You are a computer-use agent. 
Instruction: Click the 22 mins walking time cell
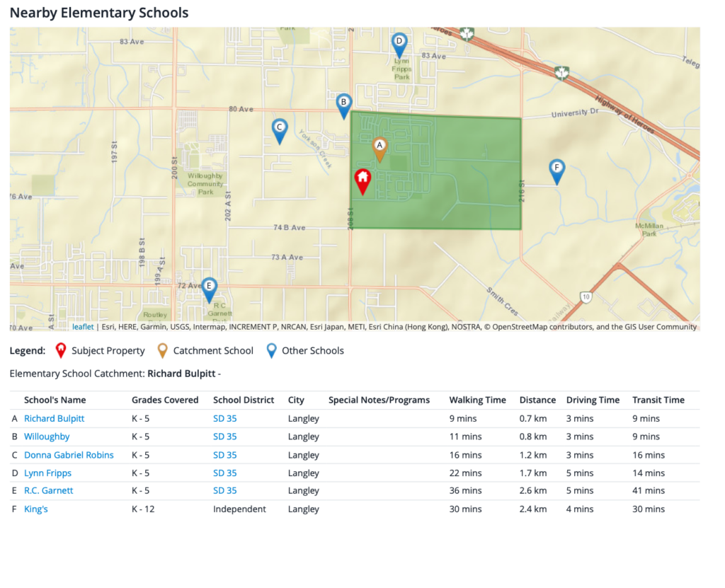466,473
